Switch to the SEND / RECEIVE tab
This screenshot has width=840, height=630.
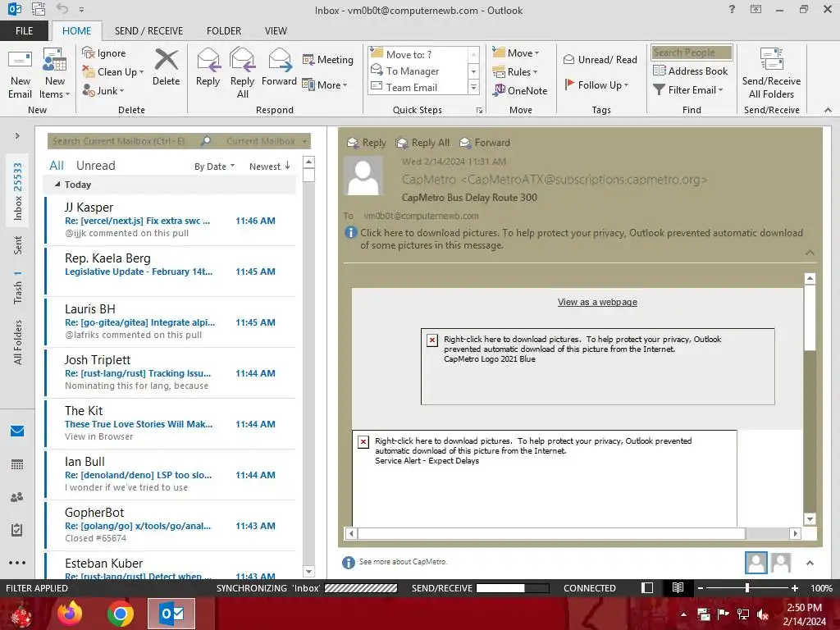(149, 31)
